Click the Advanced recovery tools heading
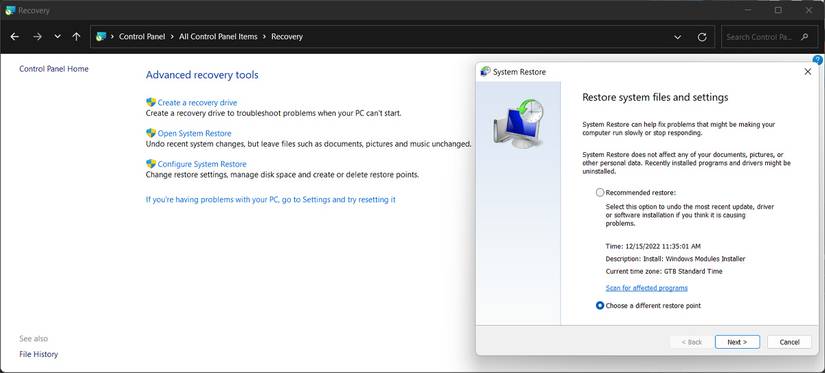 coord(202,75)
